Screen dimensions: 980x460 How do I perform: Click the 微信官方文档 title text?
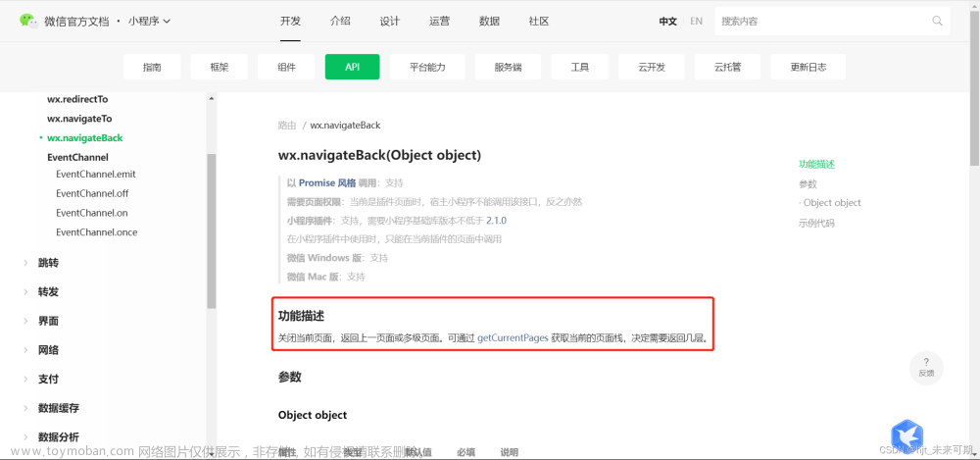click(x=76, y=21)
